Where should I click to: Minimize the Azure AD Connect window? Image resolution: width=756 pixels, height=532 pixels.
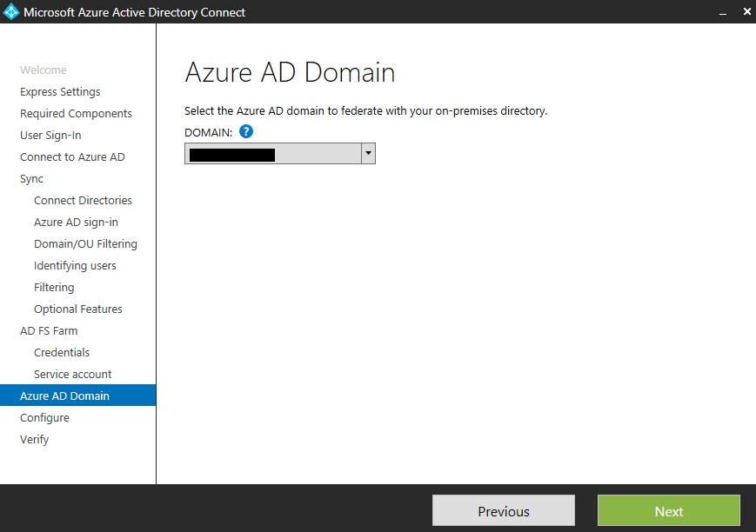tap(722, 12)
